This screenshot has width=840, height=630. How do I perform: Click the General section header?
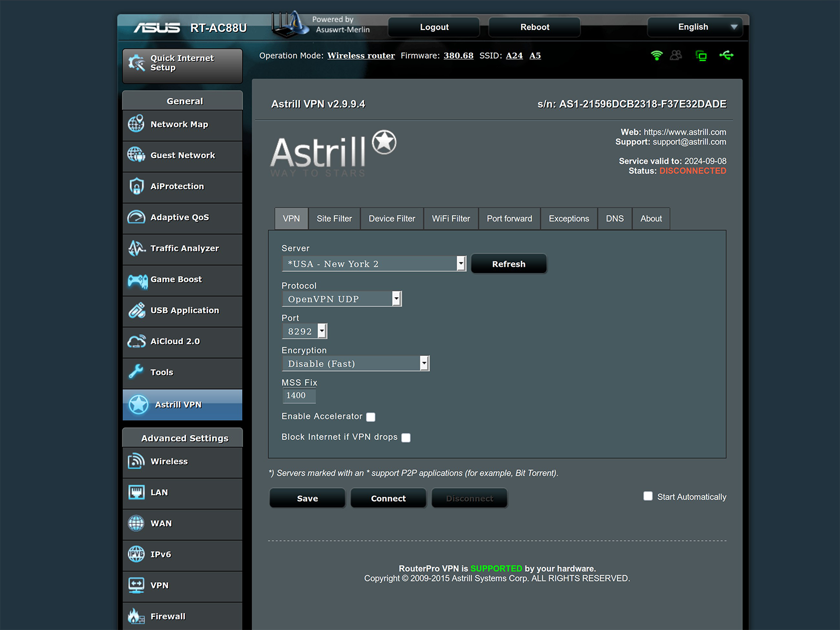(183, 101)
